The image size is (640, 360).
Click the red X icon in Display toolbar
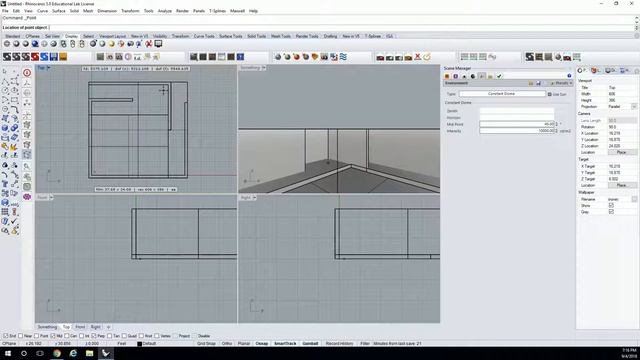coord(149,44)
